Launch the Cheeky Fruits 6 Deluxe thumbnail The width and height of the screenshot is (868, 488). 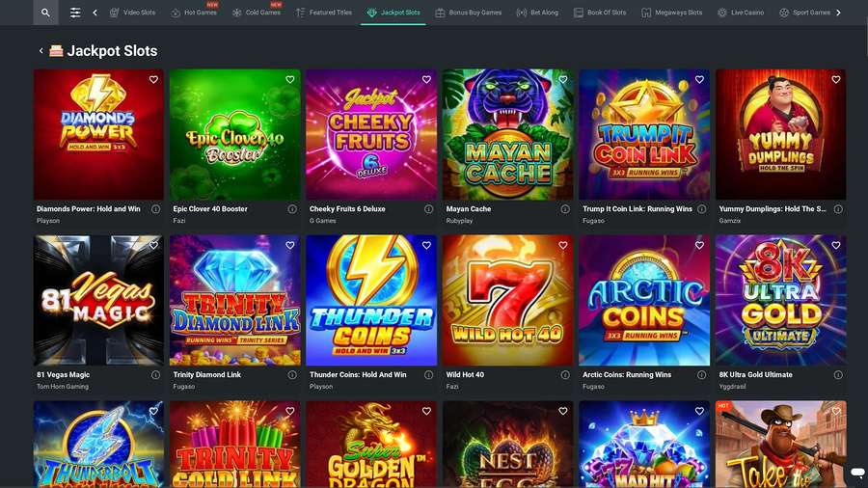coord(371,134)
